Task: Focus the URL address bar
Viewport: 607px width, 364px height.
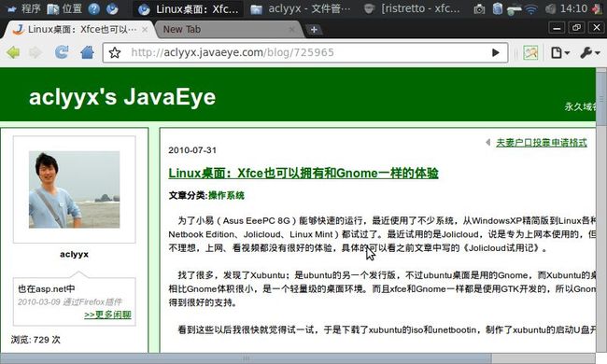Action: 305,52
